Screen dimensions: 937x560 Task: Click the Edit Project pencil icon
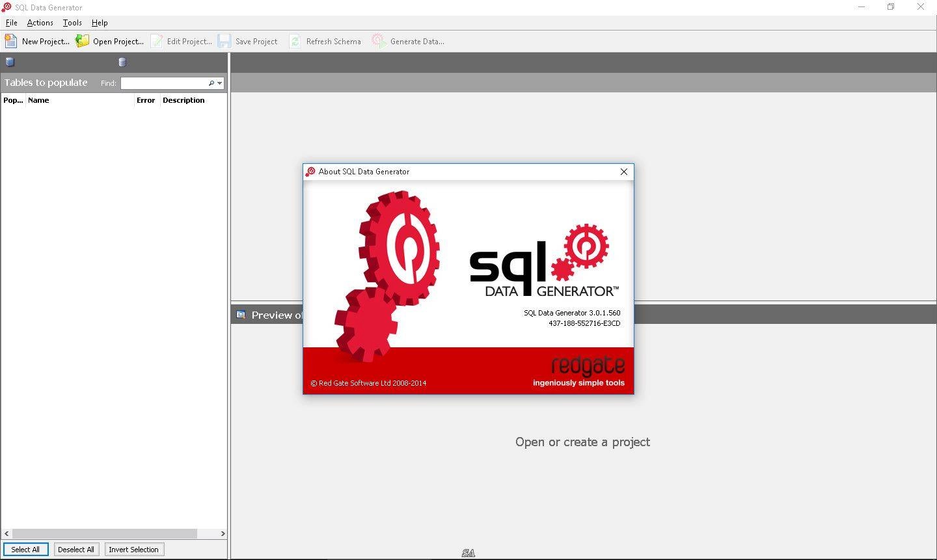pyautogui.click(x=157, y=41)
